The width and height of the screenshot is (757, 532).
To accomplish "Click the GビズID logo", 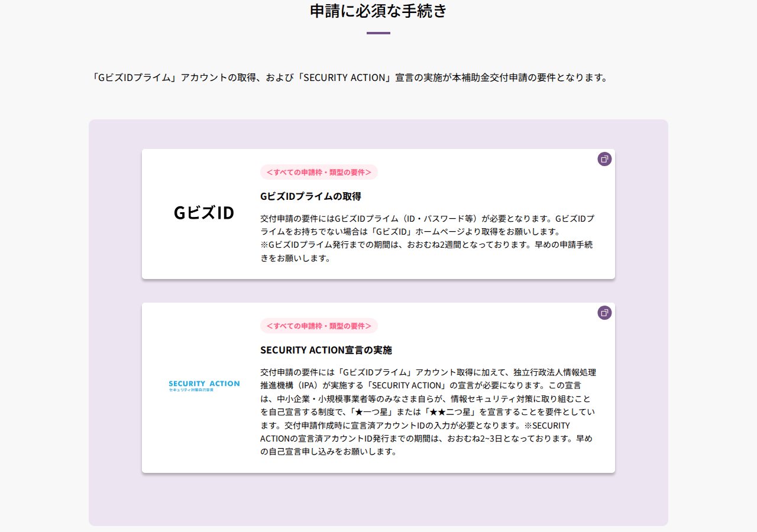I will [204, 213].
